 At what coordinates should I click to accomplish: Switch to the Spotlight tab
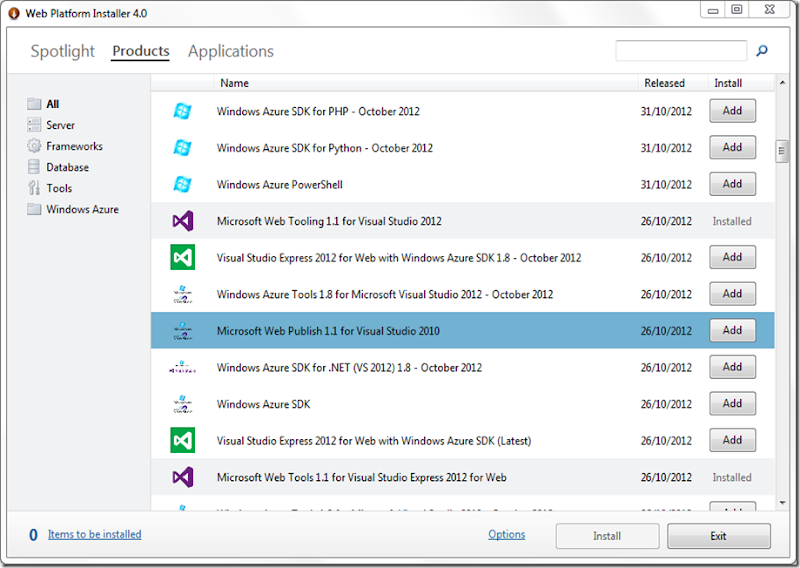(x=63, y=51)
